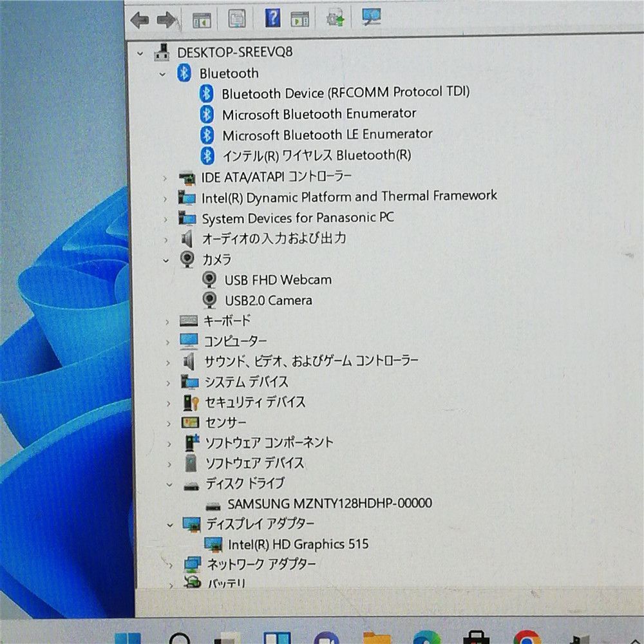The width and height of the screenshot is (644, 644).
Task: Open Microsoft Store bag icon on taskbar
Action: click(477, 638)
